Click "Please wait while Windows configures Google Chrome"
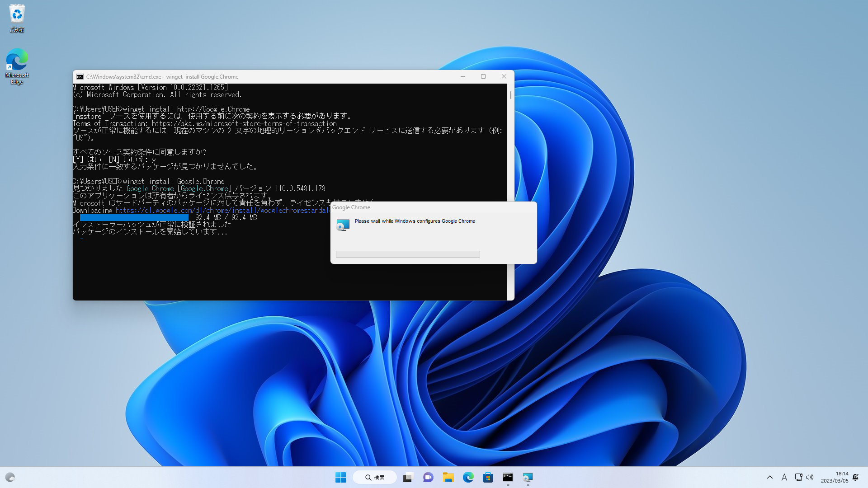Screen dimensions: 868x488 click(415, 221)
